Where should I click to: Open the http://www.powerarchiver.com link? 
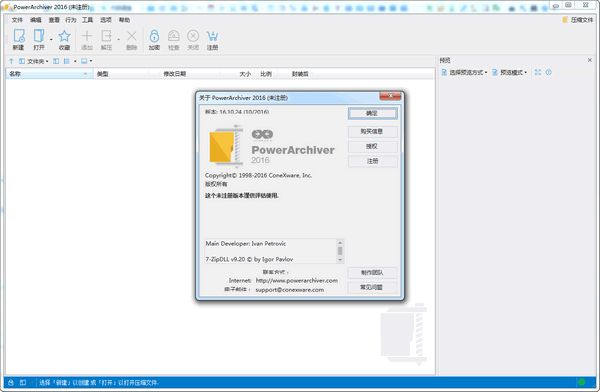click(x=297, y=281)
